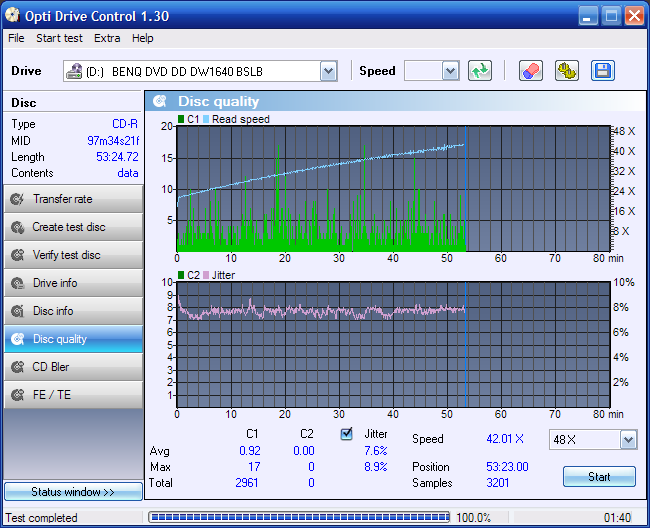This screenshot has height=528, width=650.
Task: Open the 48 X test speed dropdown
Action: (628, 440)
